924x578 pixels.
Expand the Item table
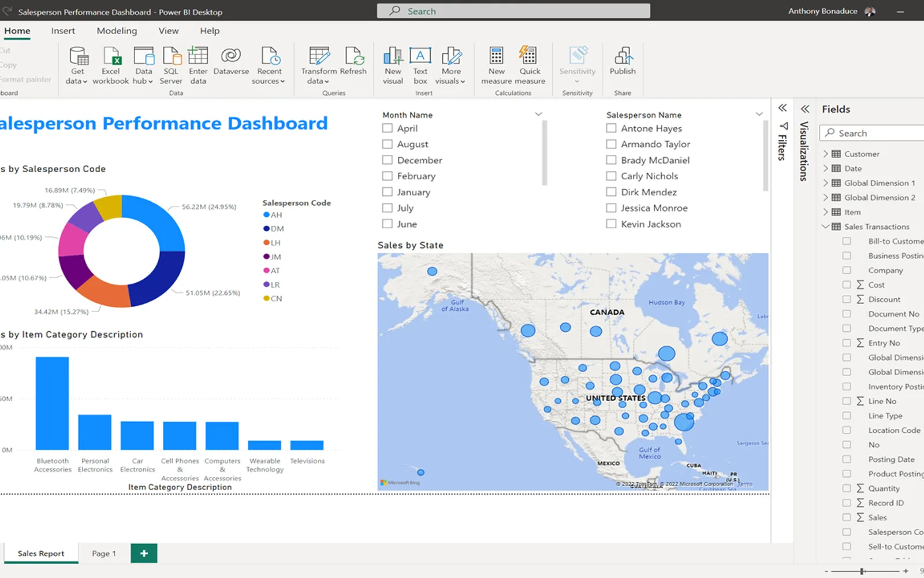pos(825,212)
